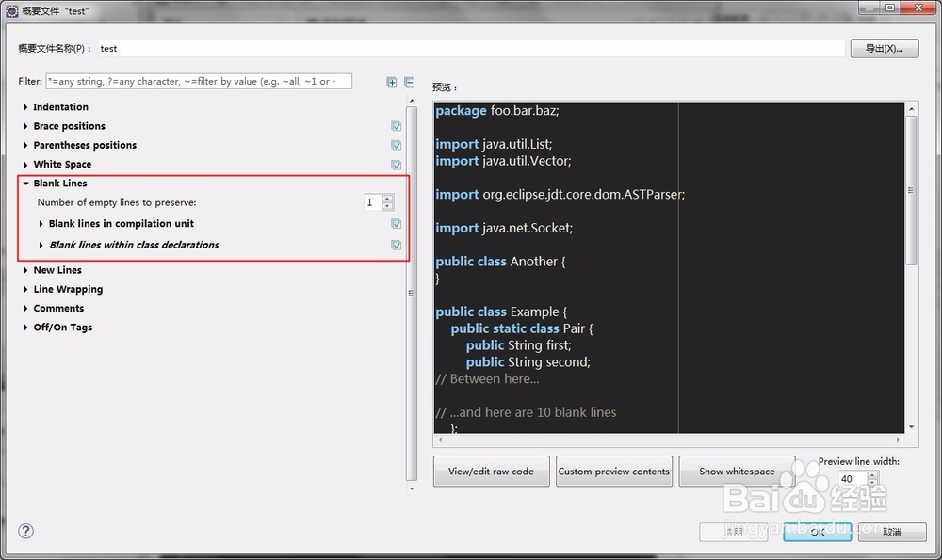
Task: Expand the Brace positions section
Action: 25,126
